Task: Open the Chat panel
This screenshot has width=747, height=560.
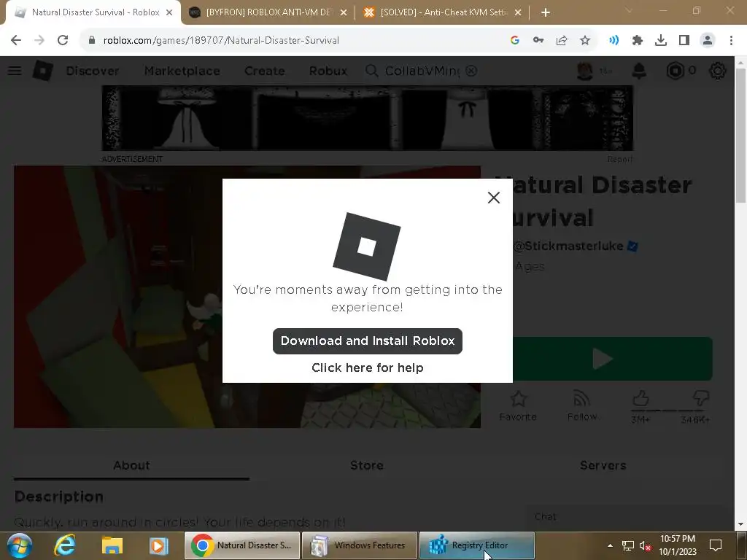Action: tap(624, 517)
